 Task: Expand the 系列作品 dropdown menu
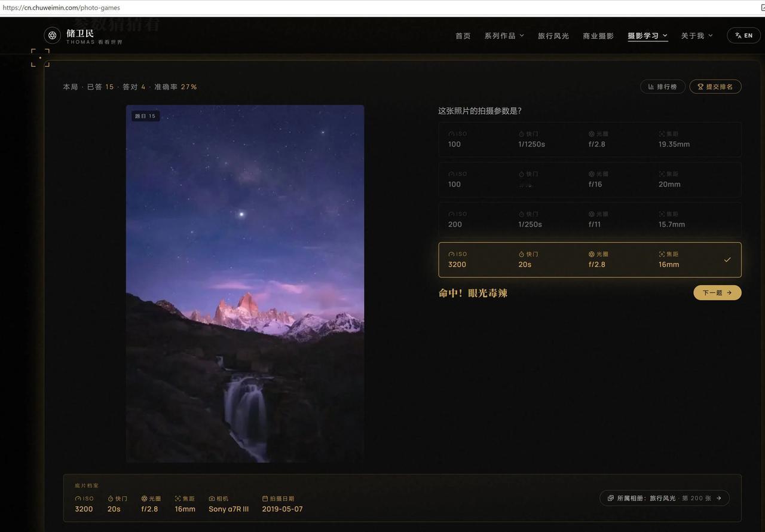[504, 36]
